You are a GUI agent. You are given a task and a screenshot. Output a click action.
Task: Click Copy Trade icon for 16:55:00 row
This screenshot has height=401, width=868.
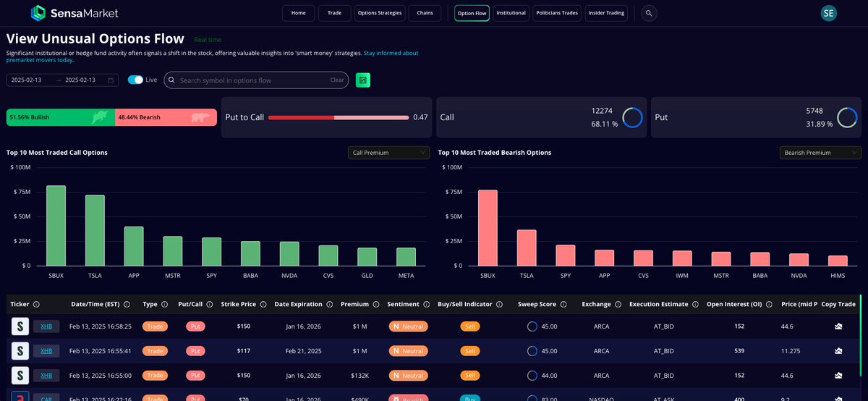[838, 376]
